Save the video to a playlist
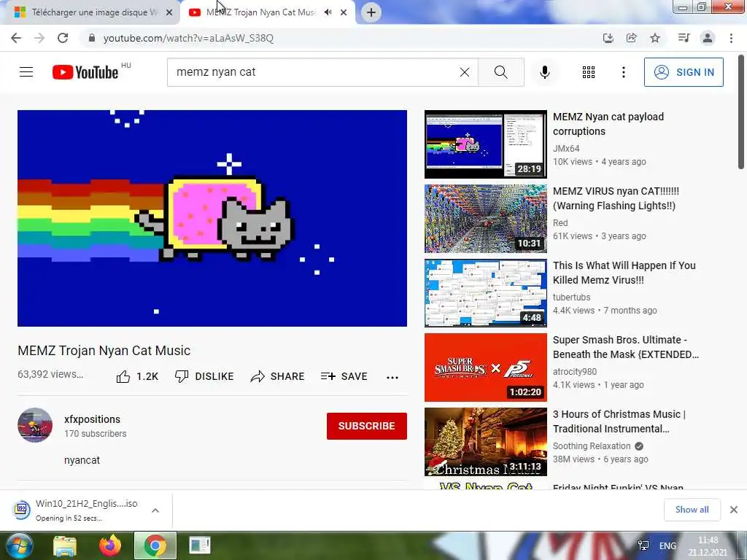Screen dimensions: 747x560 tap(344, 377)
